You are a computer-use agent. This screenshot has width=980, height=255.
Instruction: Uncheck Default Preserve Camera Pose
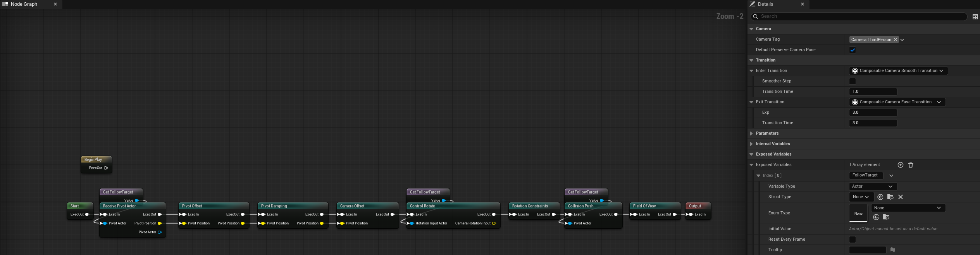[x=852, y=50]
